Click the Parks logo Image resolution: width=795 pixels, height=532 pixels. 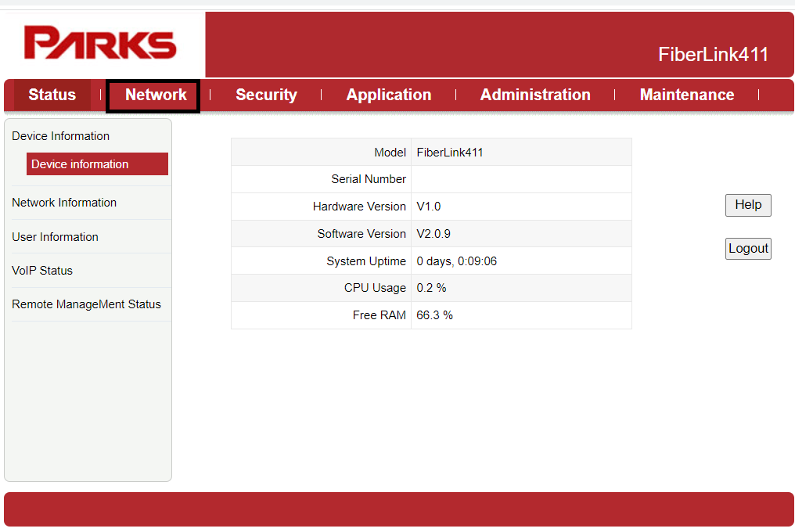point(100,43)
